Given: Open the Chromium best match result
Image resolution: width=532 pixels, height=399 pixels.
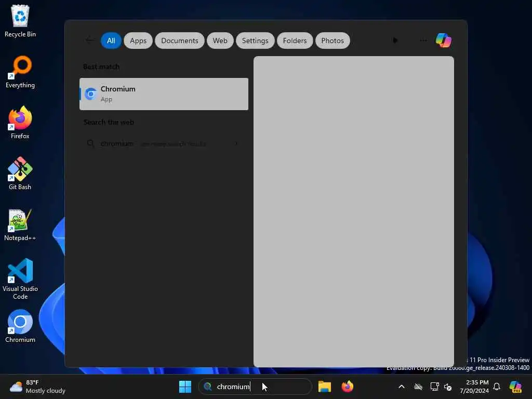Looking at the screenshot, I should click(x=164, y=94).
